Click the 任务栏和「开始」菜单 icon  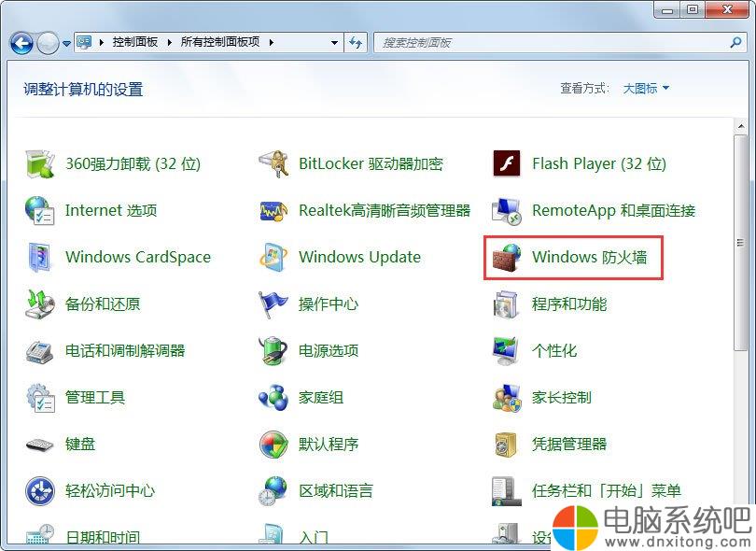507,491
